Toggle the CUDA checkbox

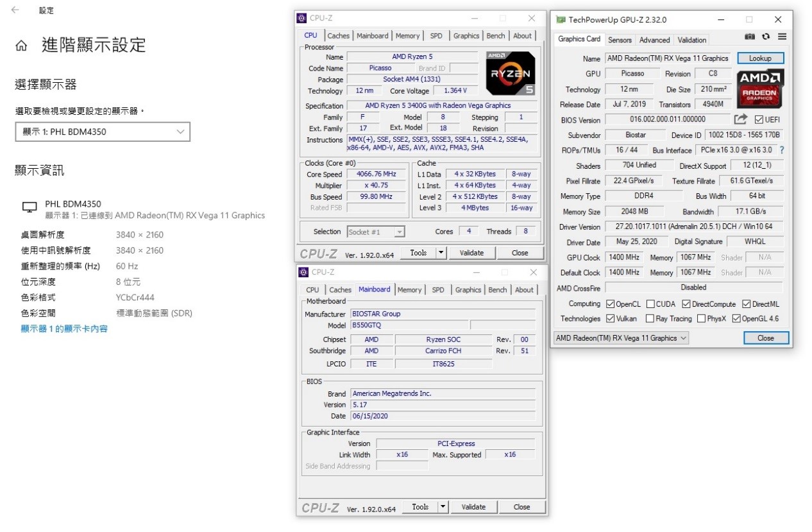[x=650, y=304]
